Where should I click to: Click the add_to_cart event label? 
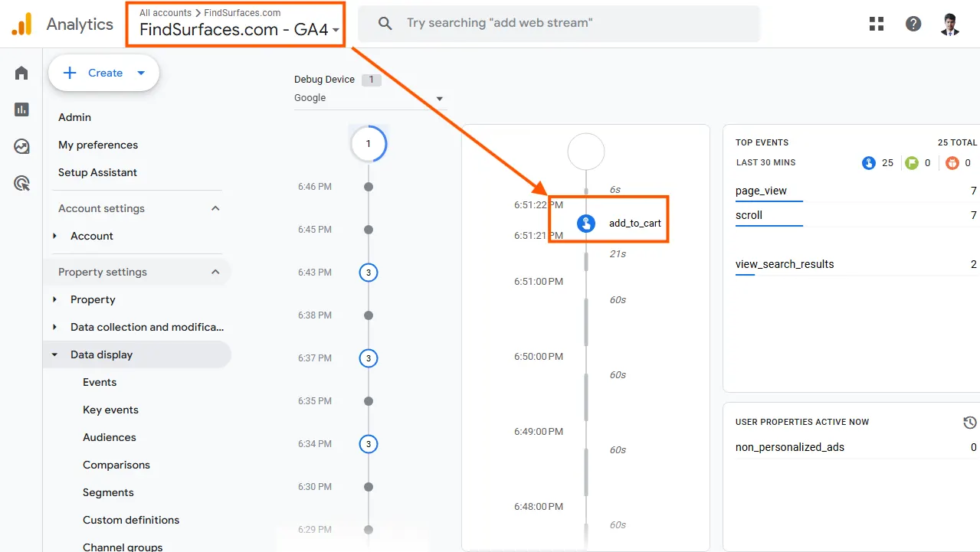tap(635, 224)
